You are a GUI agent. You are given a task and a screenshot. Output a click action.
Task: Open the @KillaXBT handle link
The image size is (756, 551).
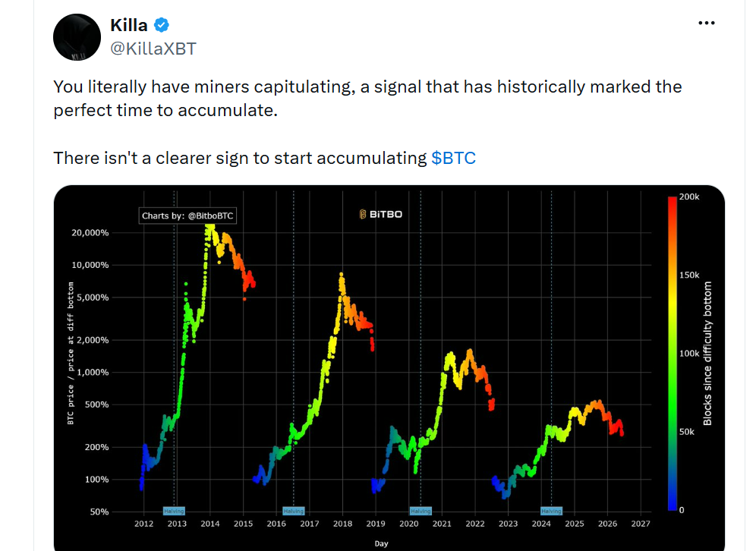coord(153,49)
